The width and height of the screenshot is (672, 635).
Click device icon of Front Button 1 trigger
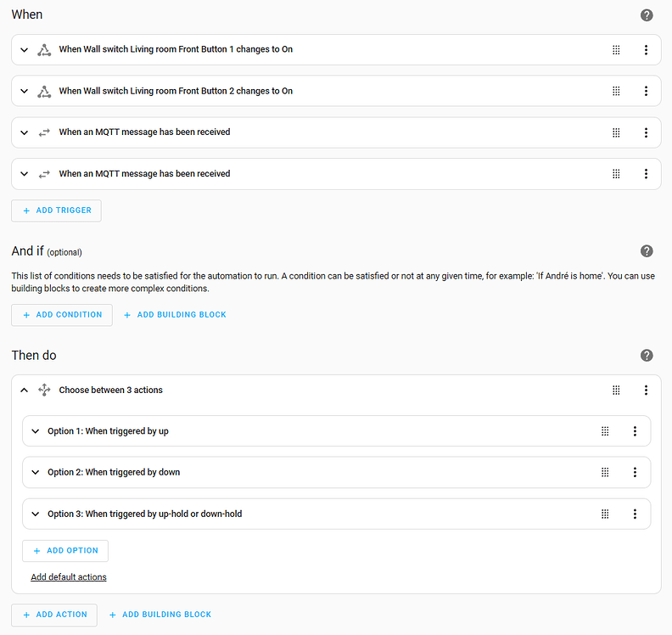pyautogui.click(x=44, y=50)
